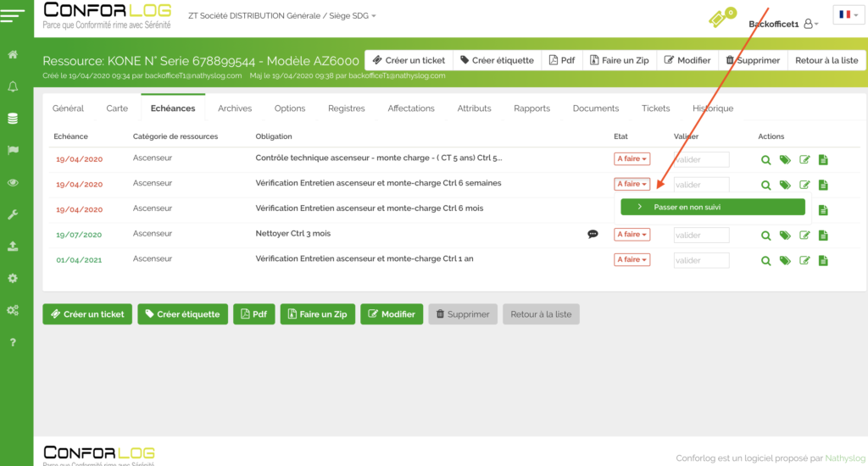Open the database stack icon in sidebar
Image resolution: width=868 pixels, height=466 pixels.
(13, 119)
